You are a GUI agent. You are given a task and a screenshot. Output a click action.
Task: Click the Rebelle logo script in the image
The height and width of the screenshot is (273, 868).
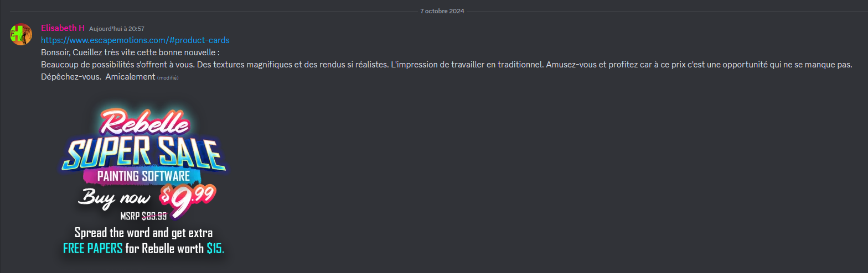[x=142, y=122]
